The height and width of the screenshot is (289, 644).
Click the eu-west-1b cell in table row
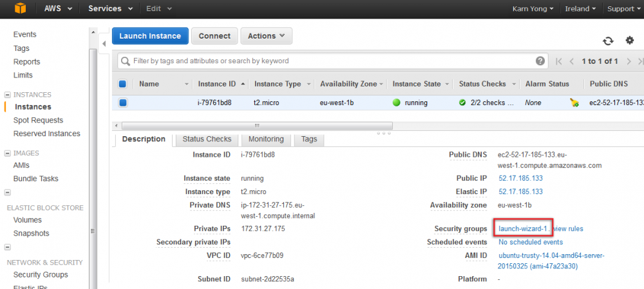(336, 103)
